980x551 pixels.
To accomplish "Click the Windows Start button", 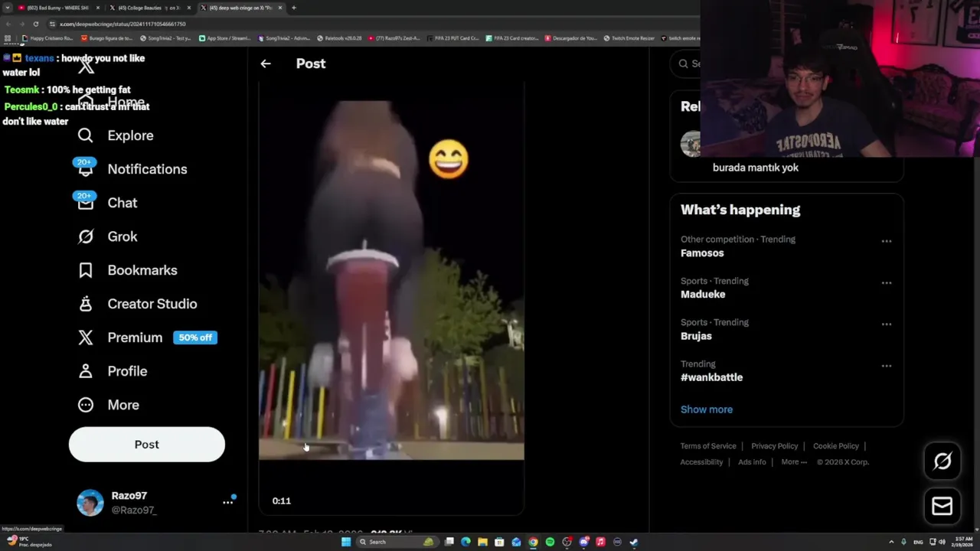I will 346,542.
